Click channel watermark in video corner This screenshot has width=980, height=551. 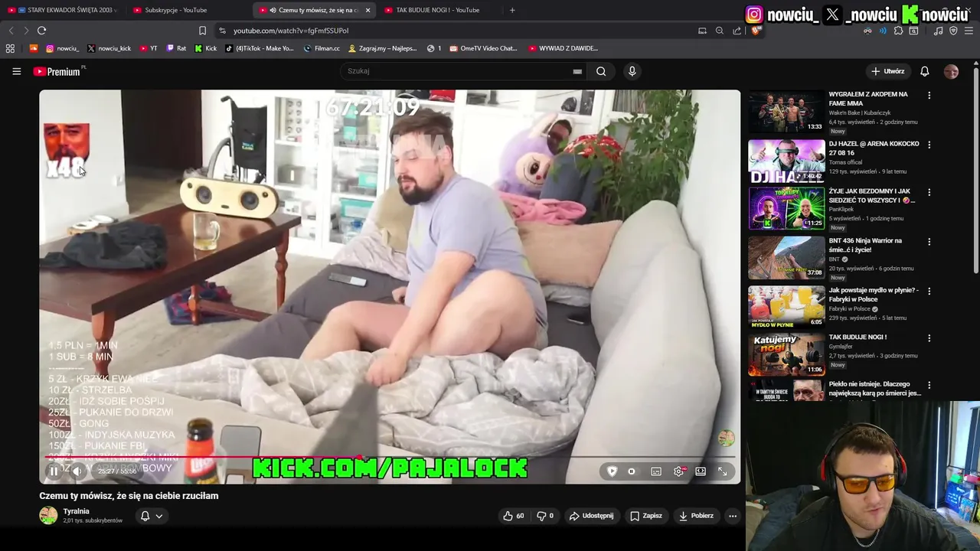(x=726, y=438)
